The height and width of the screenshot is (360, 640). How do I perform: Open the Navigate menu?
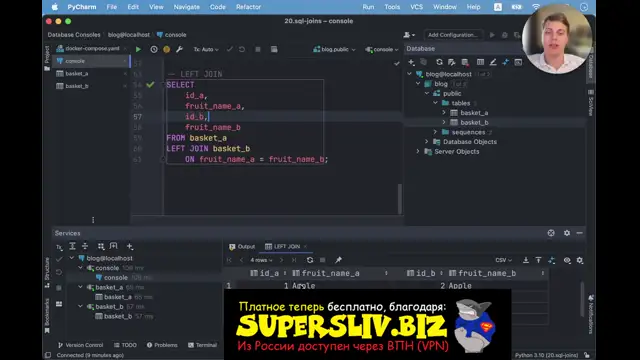point(187,7)
